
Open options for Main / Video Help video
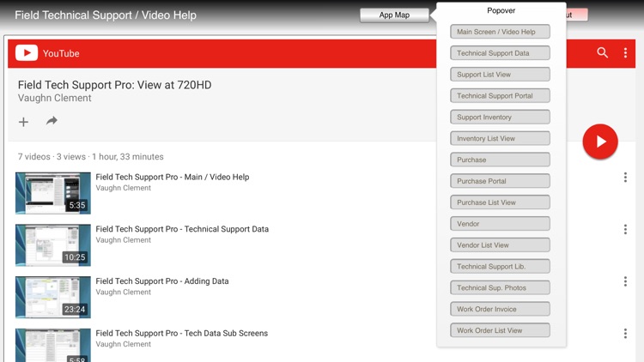click(625, 178)
